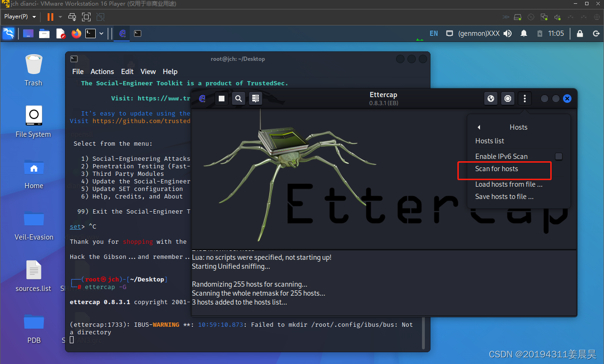Send Ctrl+Alt+Del to the VM
The image size is (604, 364).
[72, 17]
